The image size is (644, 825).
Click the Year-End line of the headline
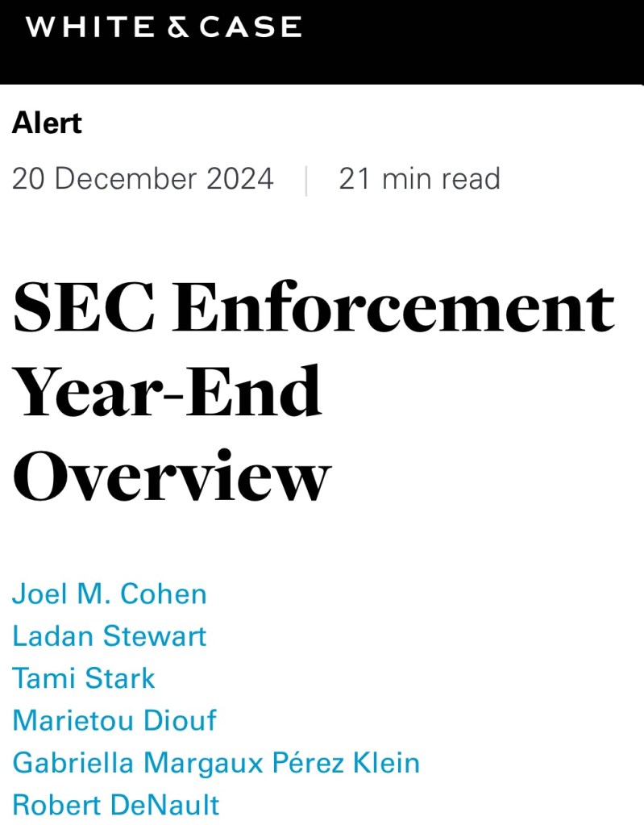tap(168, 393)
